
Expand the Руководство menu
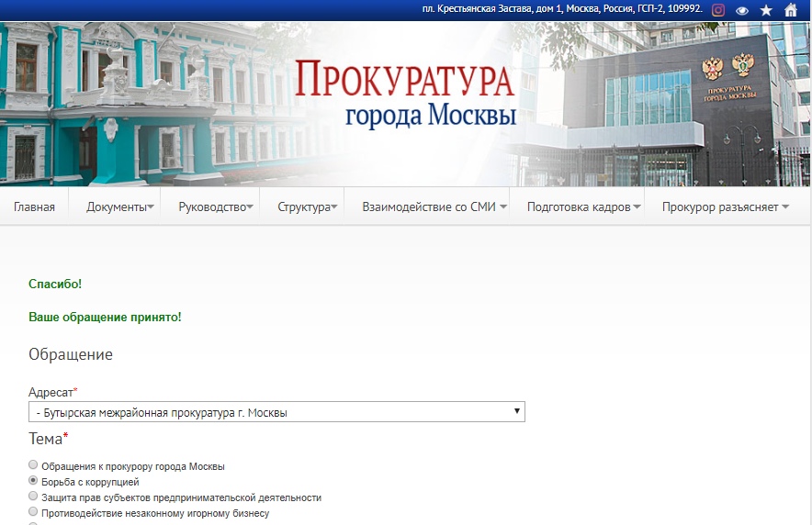(x=216, y=207)
